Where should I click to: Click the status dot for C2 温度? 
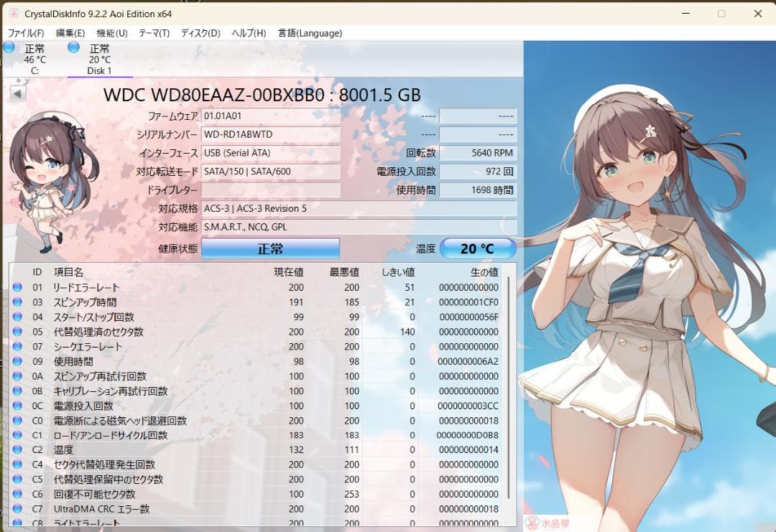pyautogui.click(x=17, y=450)
